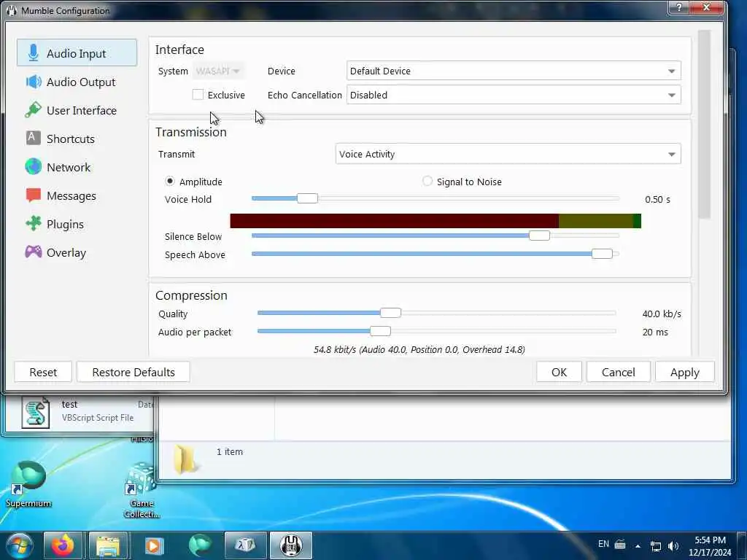
Task: Click the Apply button
Action: [x=684, y=372]
